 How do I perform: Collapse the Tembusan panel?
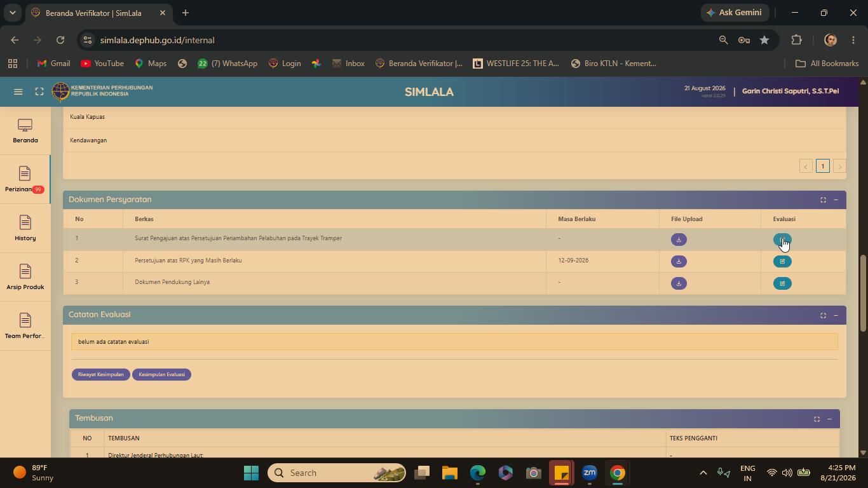pyautogui.click(x=829, y=419)
